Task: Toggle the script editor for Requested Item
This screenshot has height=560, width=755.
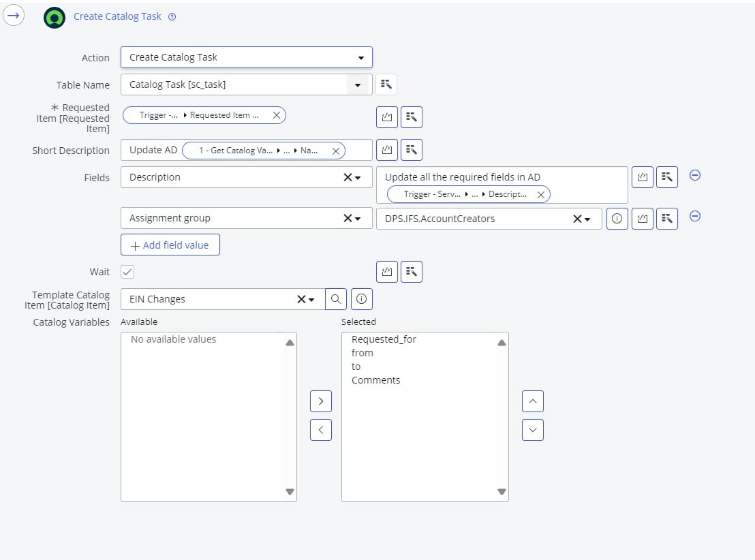Action: [x=386, y=117]
